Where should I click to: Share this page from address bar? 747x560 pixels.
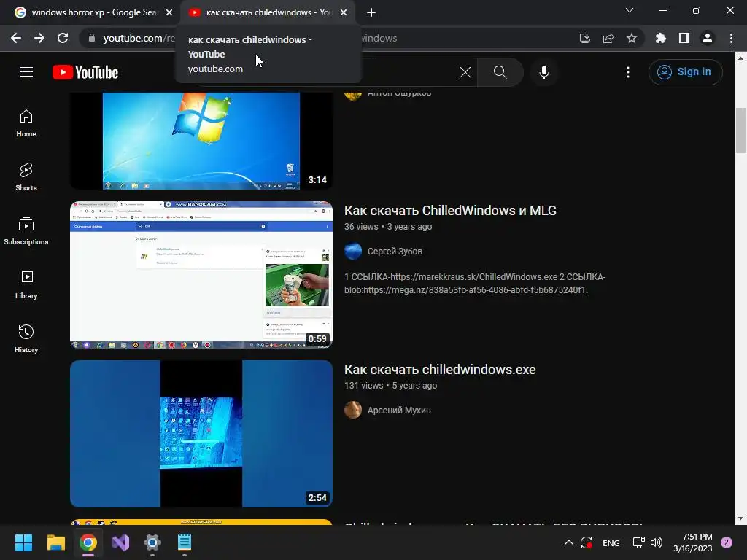coord(608,38)
